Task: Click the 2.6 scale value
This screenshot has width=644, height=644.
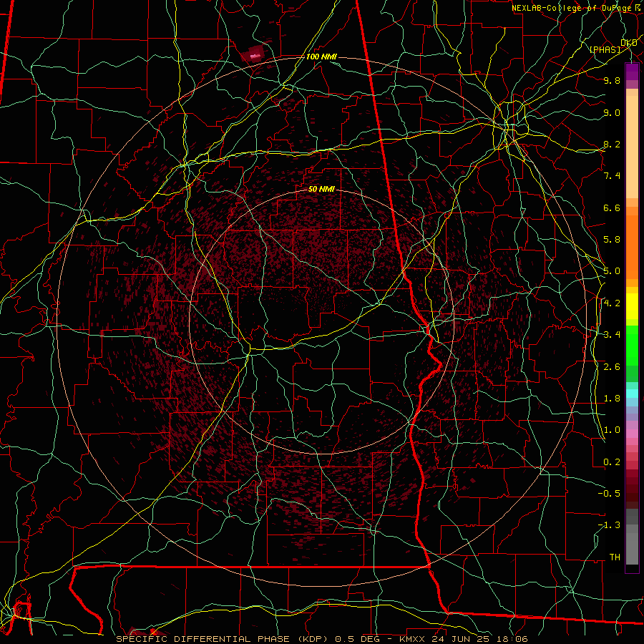Action: (x=612, y=367)
